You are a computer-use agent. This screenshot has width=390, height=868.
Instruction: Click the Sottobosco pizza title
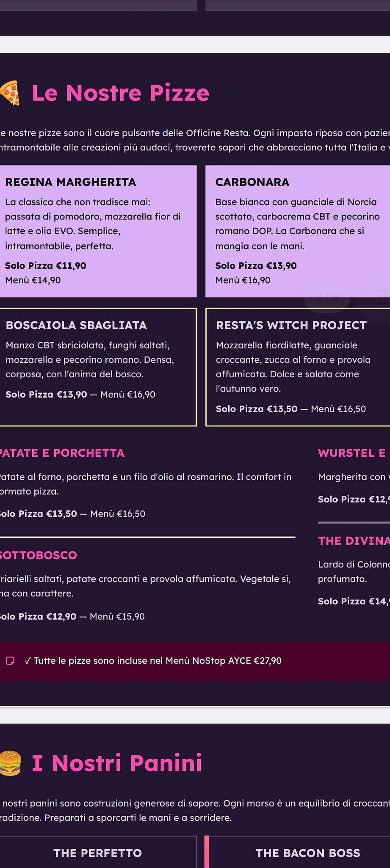[38, 555]
